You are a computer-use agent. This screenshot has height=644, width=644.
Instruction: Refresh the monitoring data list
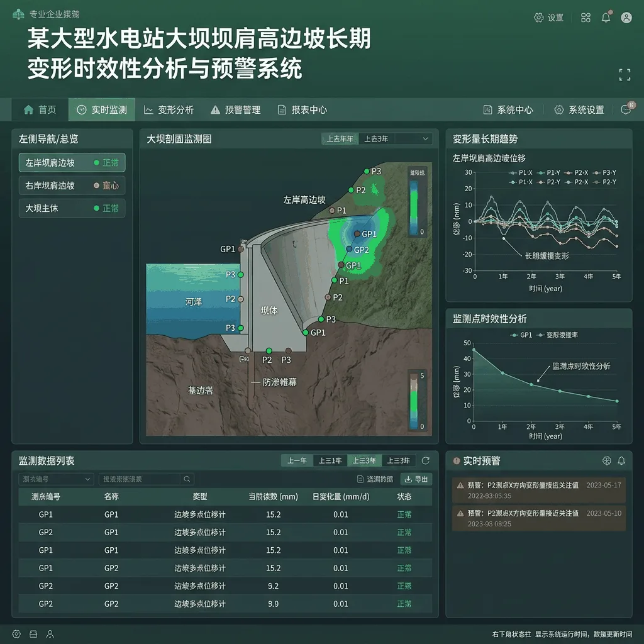pos(426,461)
